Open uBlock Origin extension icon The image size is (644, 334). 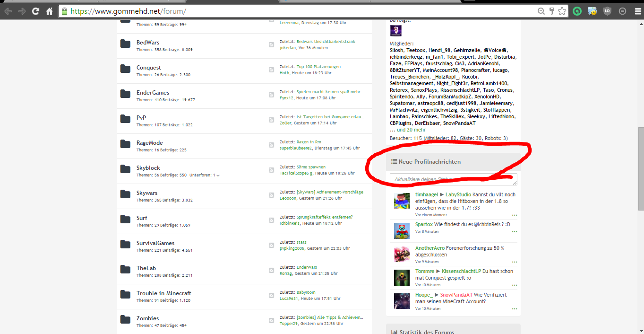click(608, 11)
